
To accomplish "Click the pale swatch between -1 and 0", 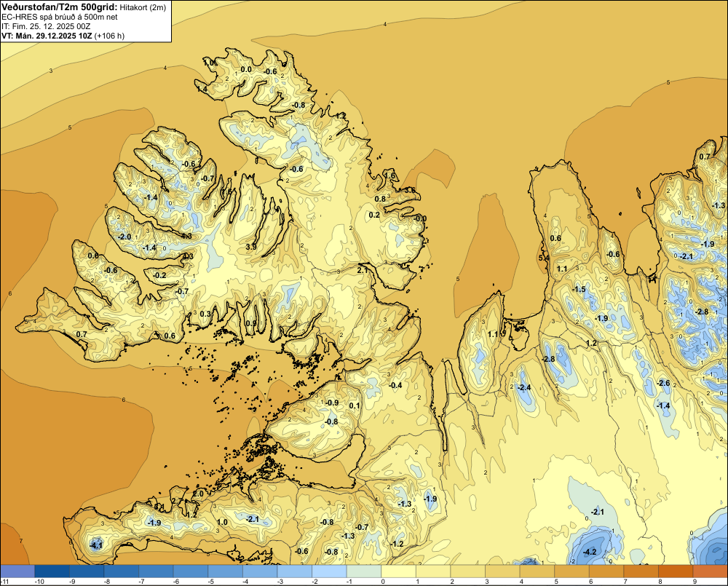I will pos(365,571).
